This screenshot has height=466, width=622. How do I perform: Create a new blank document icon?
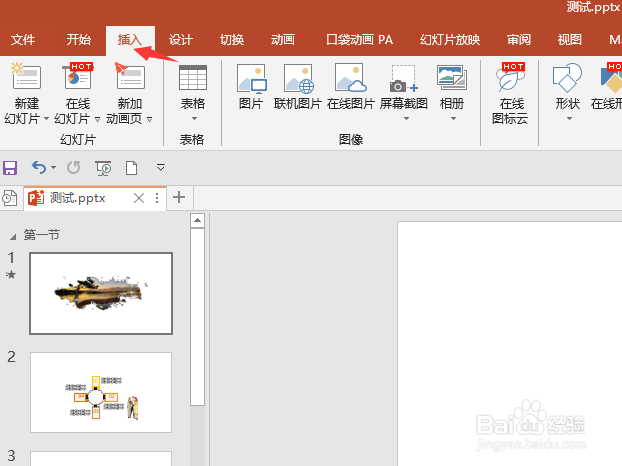click(132, 168)
